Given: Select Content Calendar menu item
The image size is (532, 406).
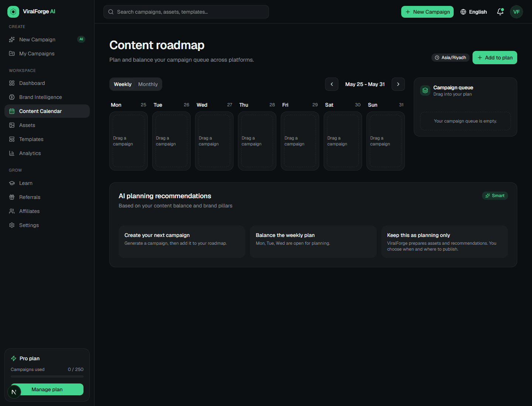Looking at the screenshot, I should point(47,111).
